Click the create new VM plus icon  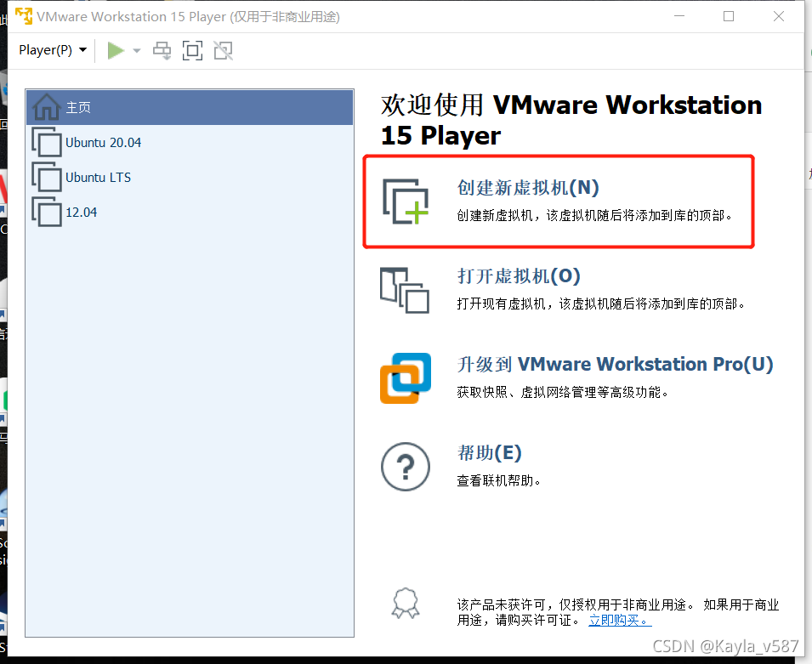click(x=406, y=201)
